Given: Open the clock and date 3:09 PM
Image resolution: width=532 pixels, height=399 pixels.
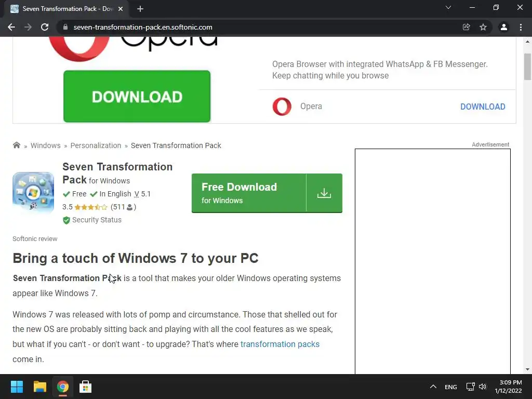Looking at the screenshot, I should point(508,387).
